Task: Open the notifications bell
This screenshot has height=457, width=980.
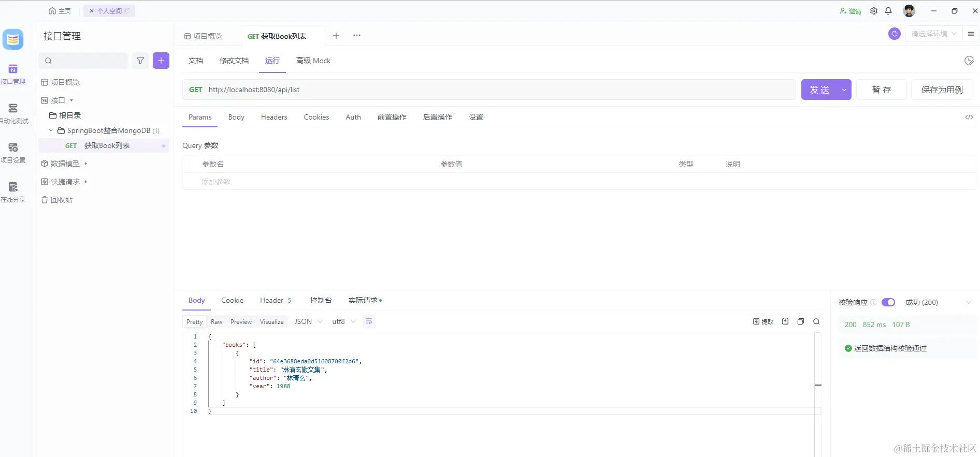Action: (x=888, y=11)
